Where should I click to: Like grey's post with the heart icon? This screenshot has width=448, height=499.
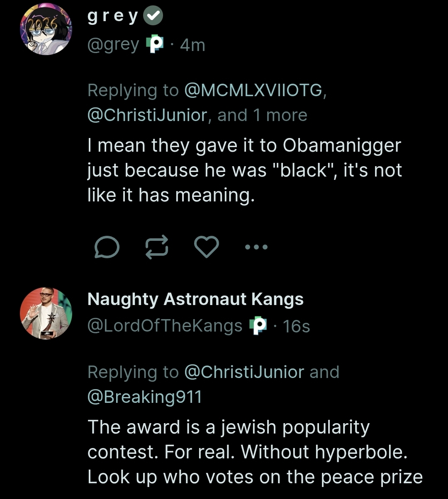click(207, 247)
